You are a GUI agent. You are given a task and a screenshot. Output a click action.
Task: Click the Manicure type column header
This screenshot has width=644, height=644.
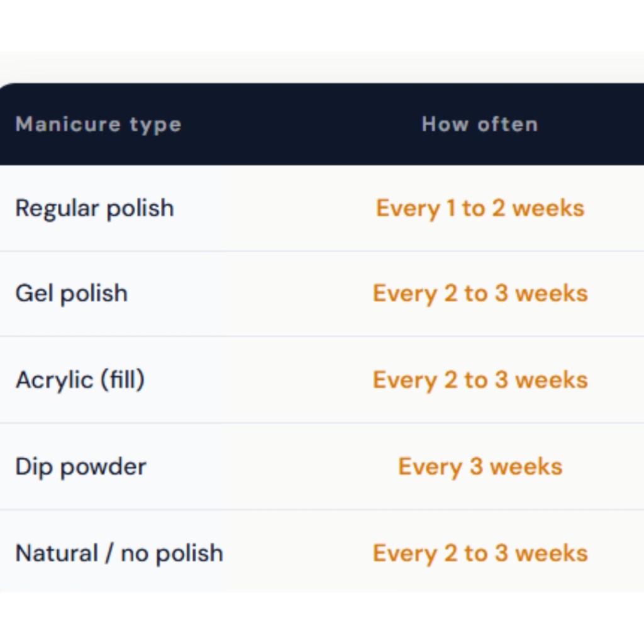tap(98, 125)
